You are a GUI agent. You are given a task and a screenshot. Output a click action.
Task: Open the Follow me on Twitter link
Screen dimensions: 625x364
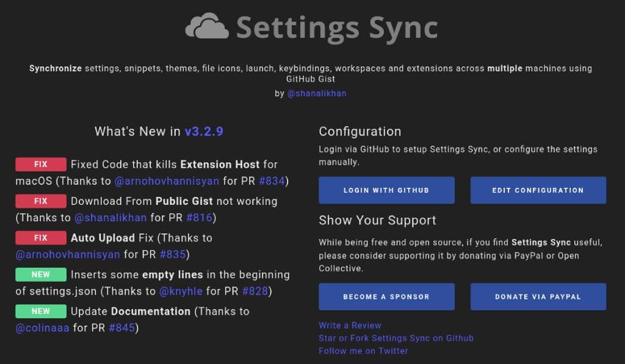(364, 351)
